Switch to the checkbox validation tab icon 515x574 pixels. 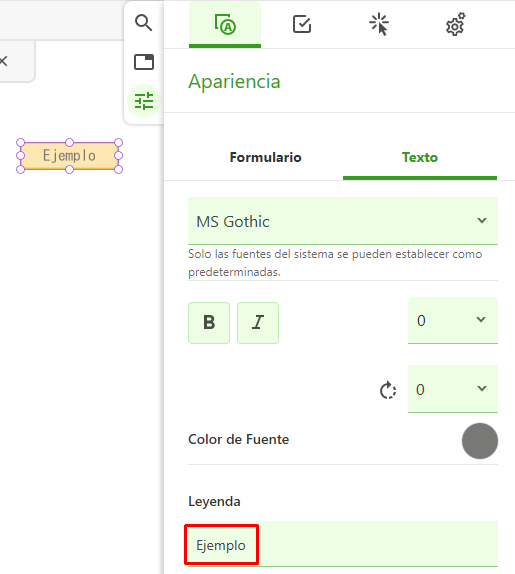[x=302, y=24]
